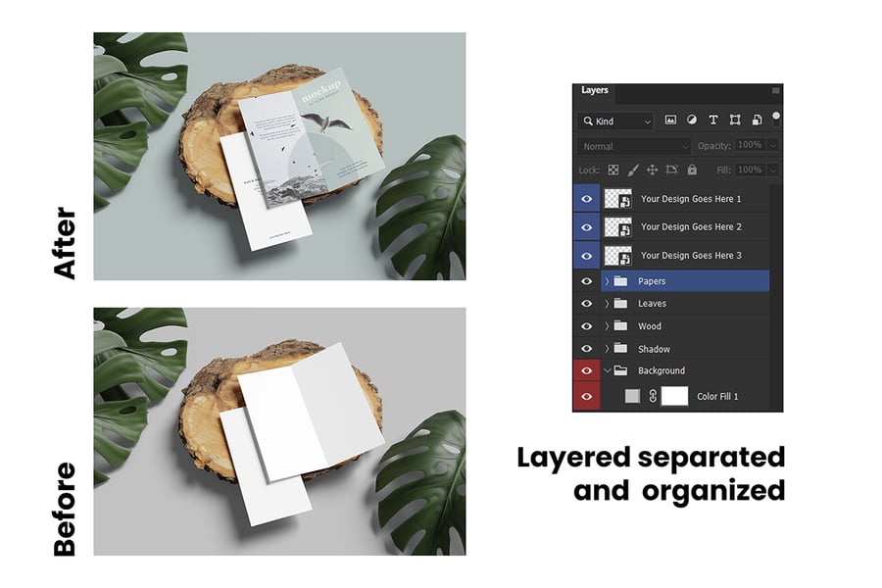
Task: Expand the Papers layer group
Action: click(x=607, y=281)
